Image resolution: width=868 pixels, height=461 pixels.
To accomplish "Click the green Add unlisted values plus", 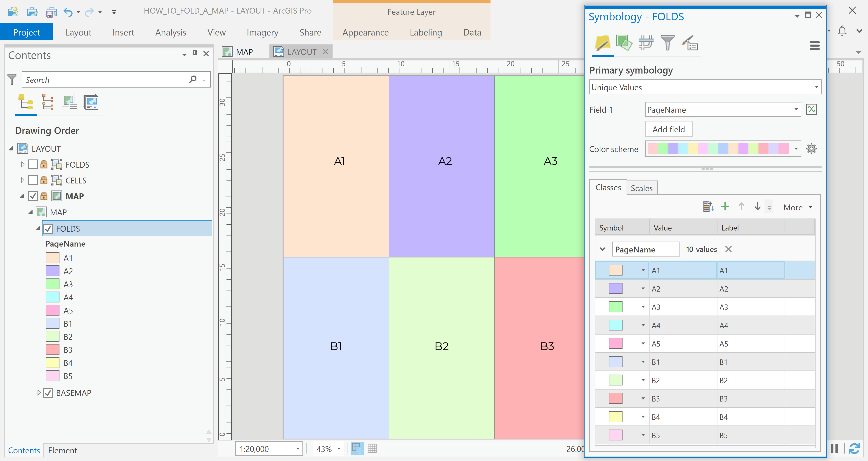I will [725, 207].
